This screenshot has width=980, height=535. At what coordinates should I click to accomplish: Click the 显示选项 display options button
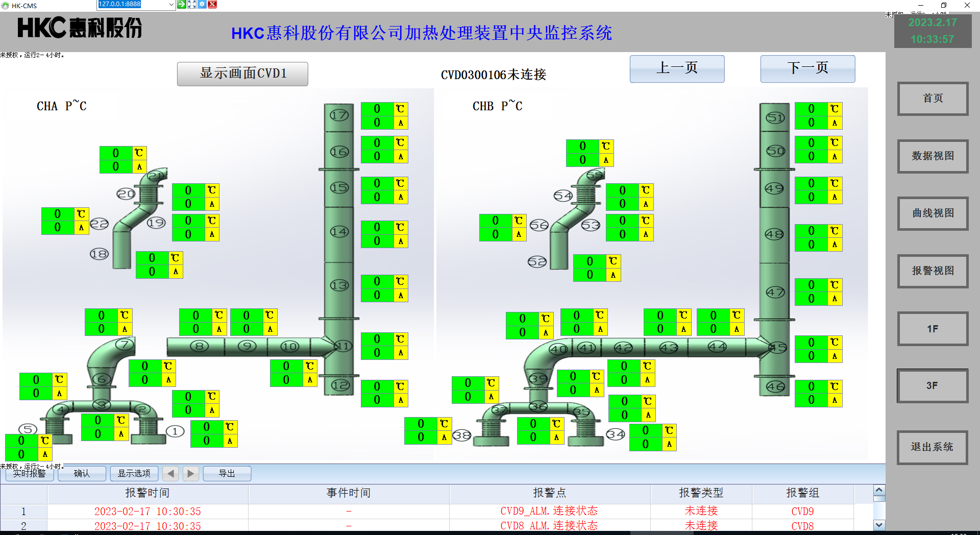134,474
